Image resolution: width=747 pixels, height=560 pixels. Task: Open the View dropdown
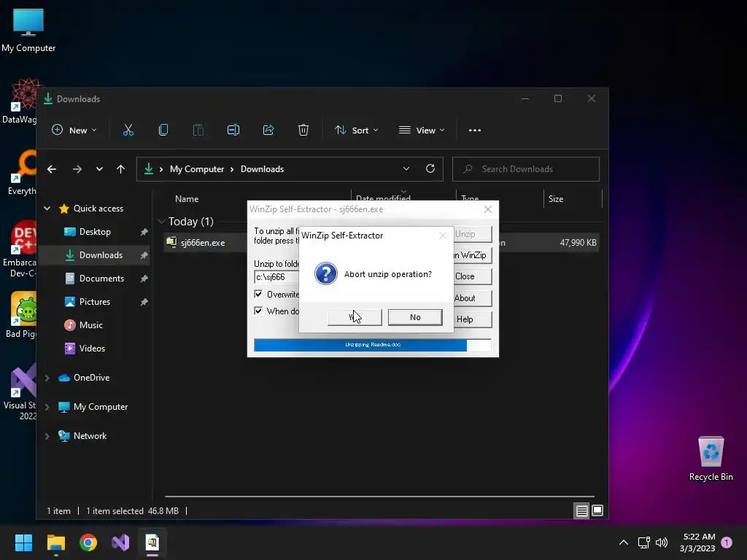[x=422, y=130]
